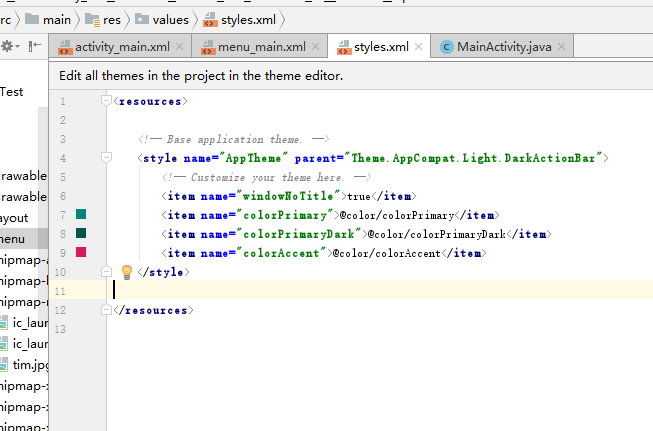The width and height of the screenshot is (653, 431).
Task: Click the closing style tag text
Action: coord(163,272)
